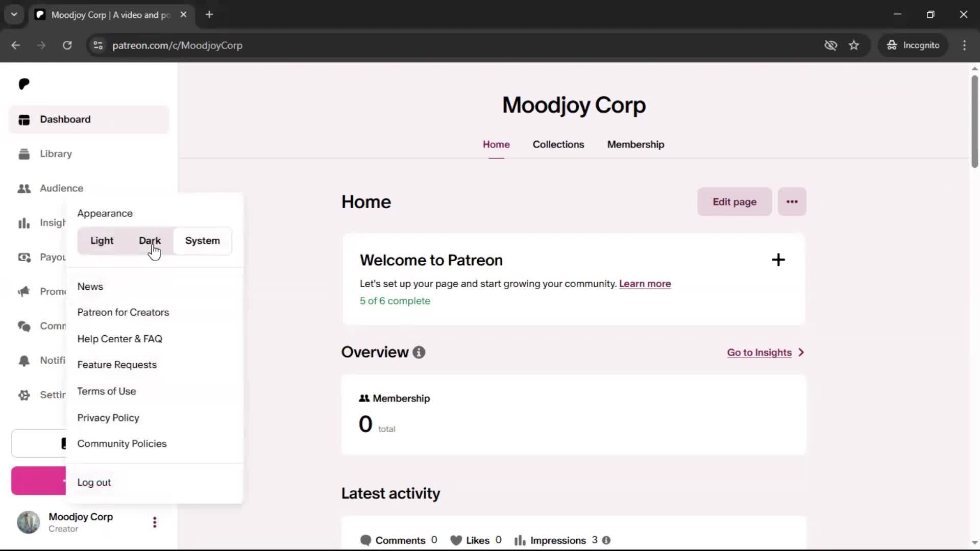This screenshot has height=551, width=980.
Task: Click the Promotions megaphone icon
Action: coord(24,292)
